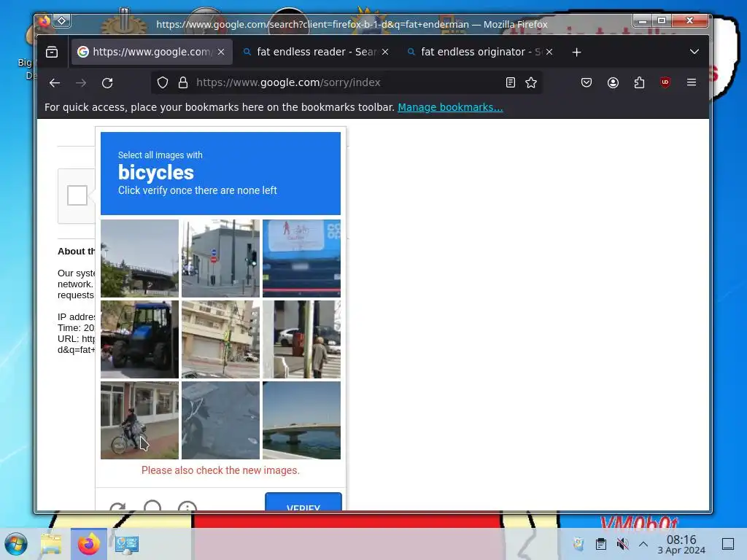
Task: Select the blue tractor captcha image
Action: (x=139, y=340)
